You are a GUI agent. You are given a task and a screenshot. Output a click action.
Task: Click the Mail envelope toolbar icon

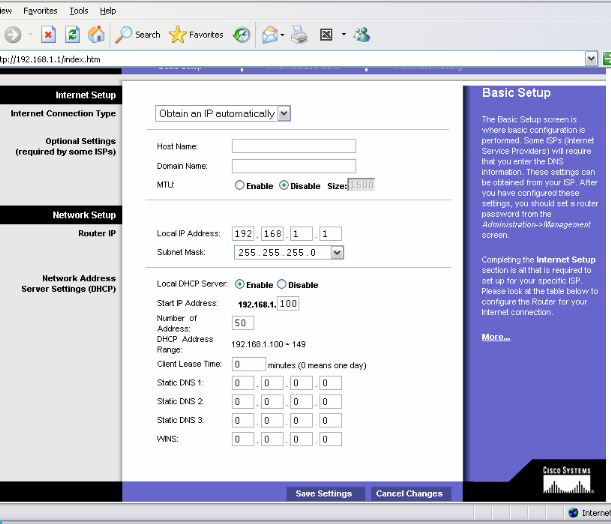point(270,35)
